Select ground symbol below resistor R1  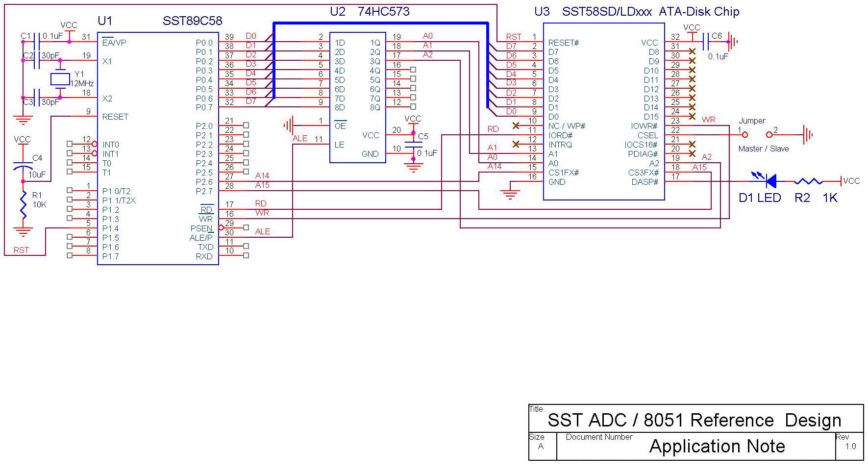23,232
